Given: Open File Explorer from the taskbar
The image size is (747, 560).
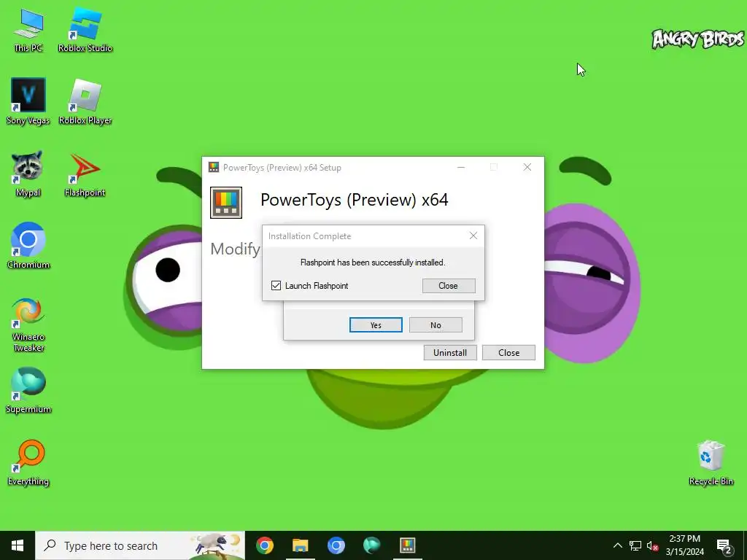Looking at the screenshot, I should tap(300, 545).
